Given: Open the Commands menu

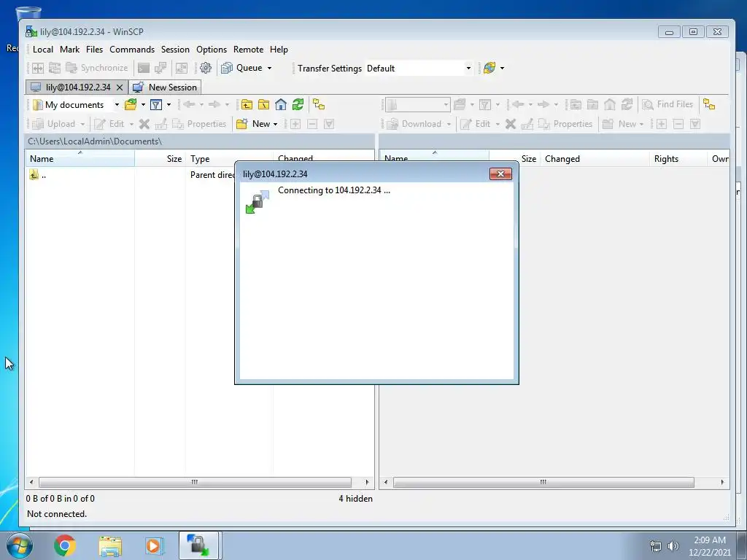Looking at the screenshot, I should (x=132, y=50).
